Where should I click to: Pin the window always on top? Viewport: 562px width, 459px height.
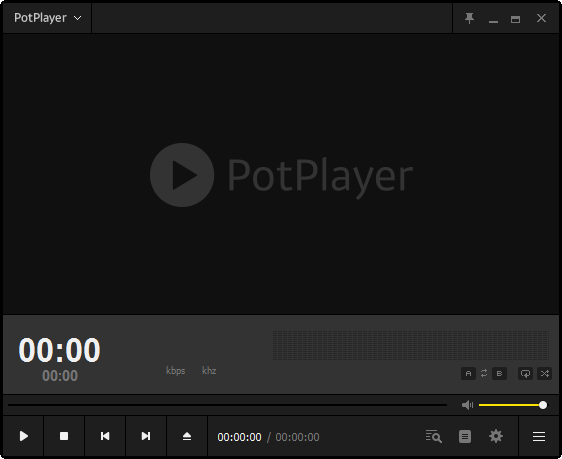[x=469, y=18]
